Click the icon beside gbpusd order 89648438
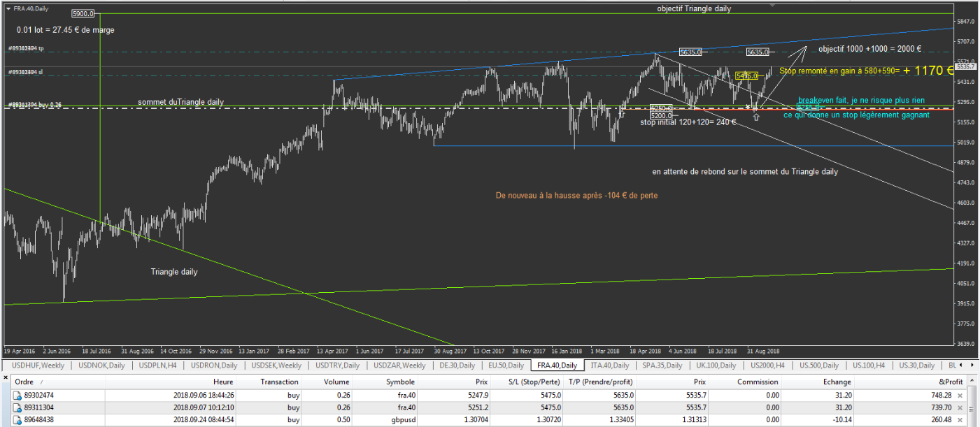980x427 pixels. [x=17, y=420]
